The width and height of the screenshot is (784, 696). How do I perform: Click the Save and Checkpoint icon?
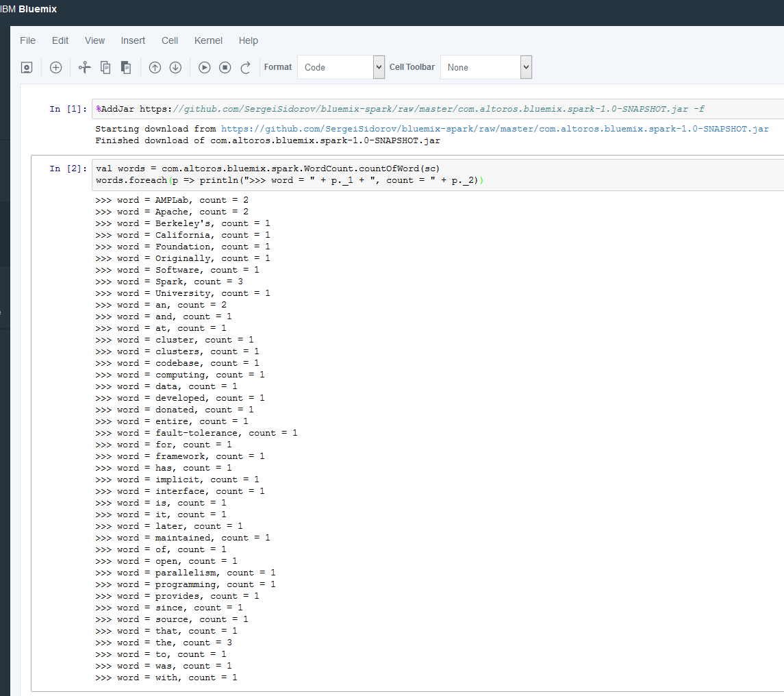(x=27, y=68)
